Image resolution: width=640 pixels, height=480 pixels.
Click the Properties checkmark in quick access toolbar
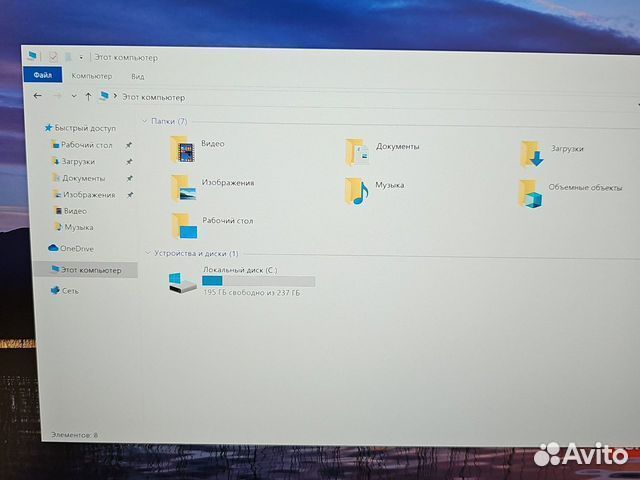click(53, 57)
